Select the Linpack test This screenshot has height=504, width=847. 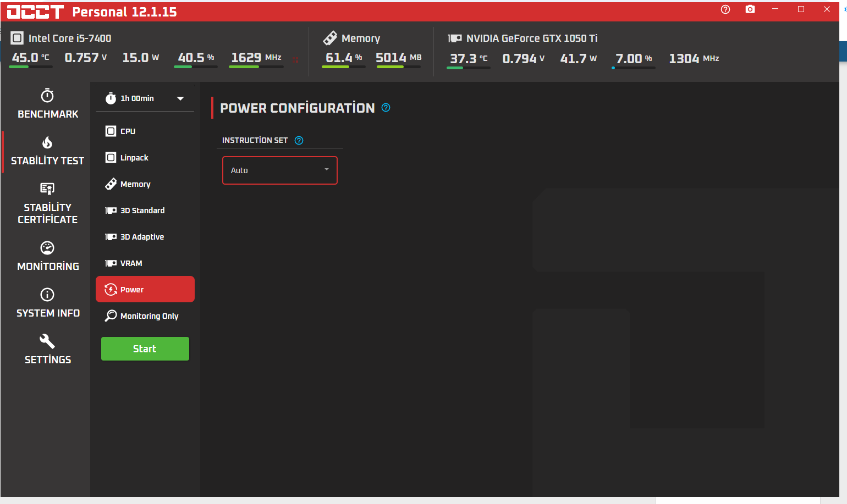tap(145, 158)
